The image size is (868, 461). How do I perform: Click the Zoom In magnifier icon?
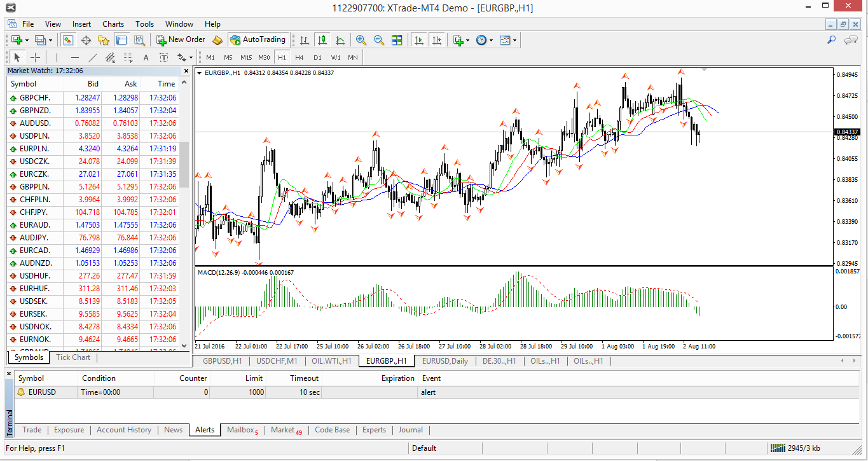click(361, 40)
